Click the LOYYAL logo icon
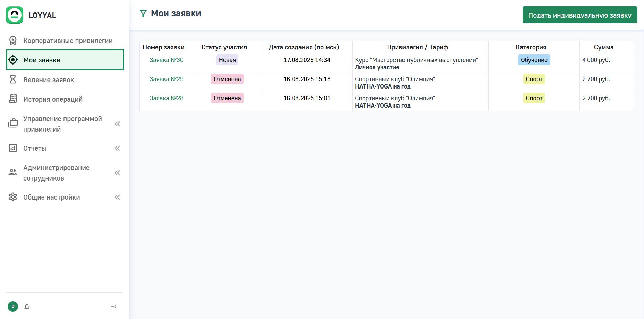The width and height of the screenshot is (644, 319). [x=15, y=15]
